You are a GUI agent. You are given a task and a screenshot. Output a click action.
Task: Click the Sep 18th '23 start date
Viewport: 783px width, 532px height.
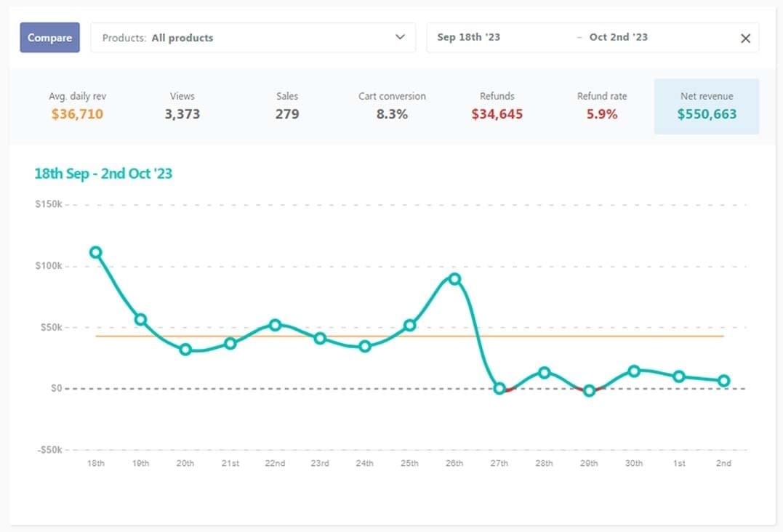469,38
